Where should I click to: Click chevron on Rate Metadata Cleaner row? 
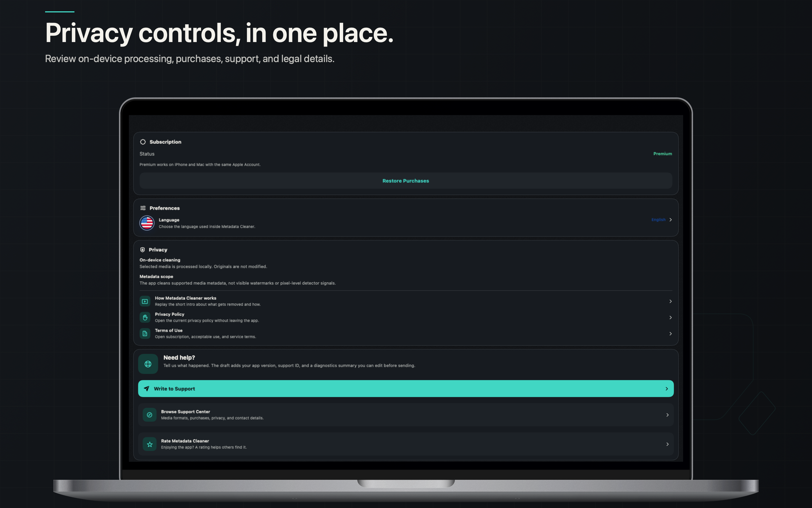[x=667, y=444]
